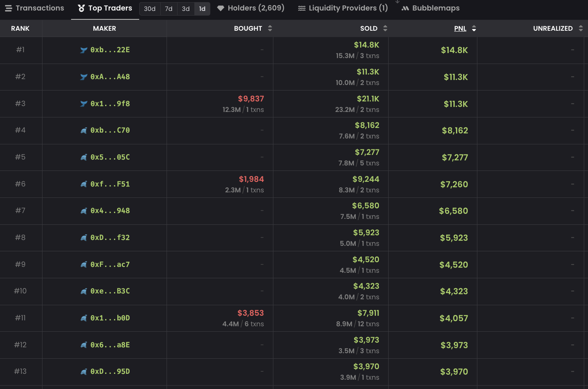This screenshot has height=389, width=588.
Task: Click the sold amount $4,520 in row #9
Action: (x=366, y=259)
